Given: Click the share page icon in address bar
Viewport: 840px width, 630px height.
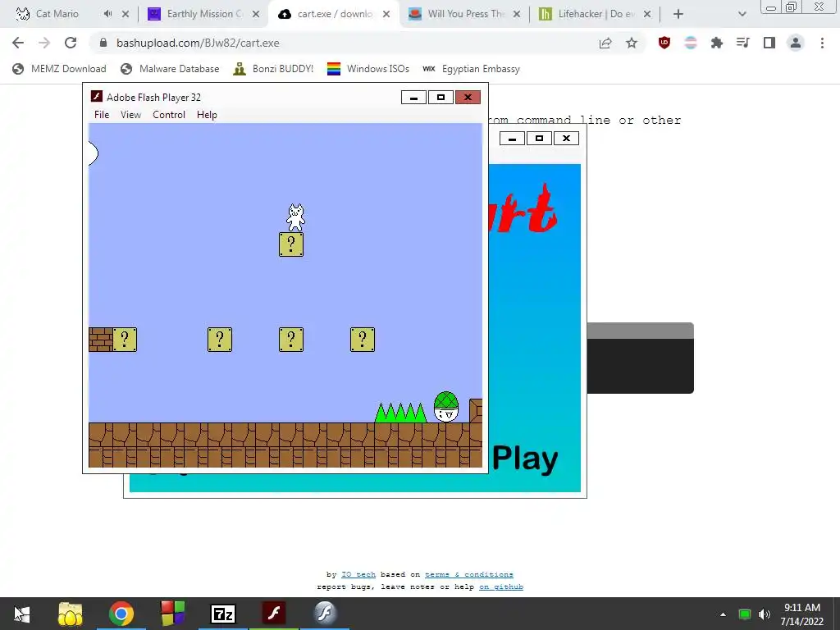Looking at the screenshot, I should pyautogui.click(x=605, y=43).
